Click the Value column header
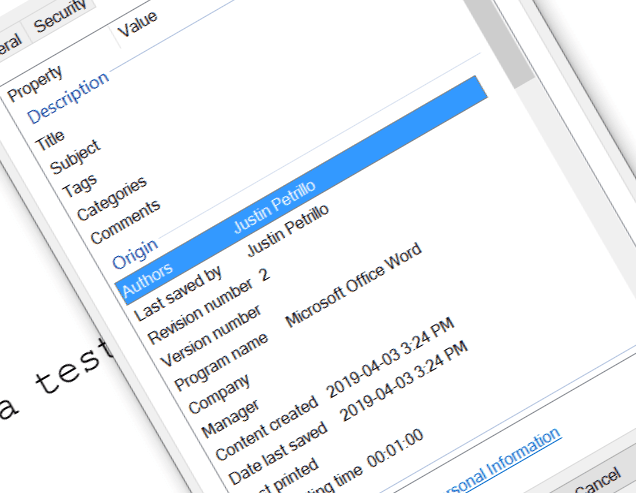Image resolution: width=636 pixels, height=493 pixels. [x=137, y=28]
